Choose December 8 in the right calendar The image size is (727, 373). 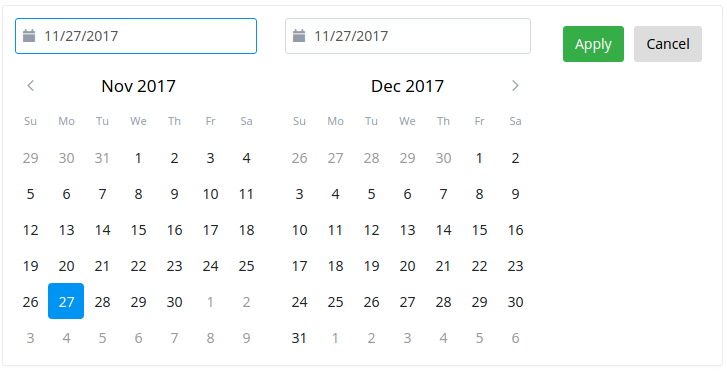479,193
